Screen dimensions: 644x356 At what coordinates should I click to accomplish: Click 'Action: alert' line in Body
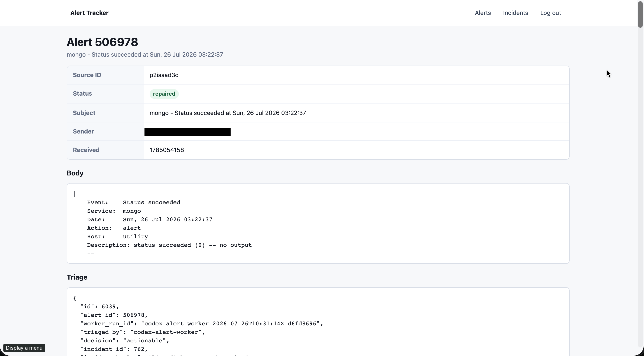point(114,228)
